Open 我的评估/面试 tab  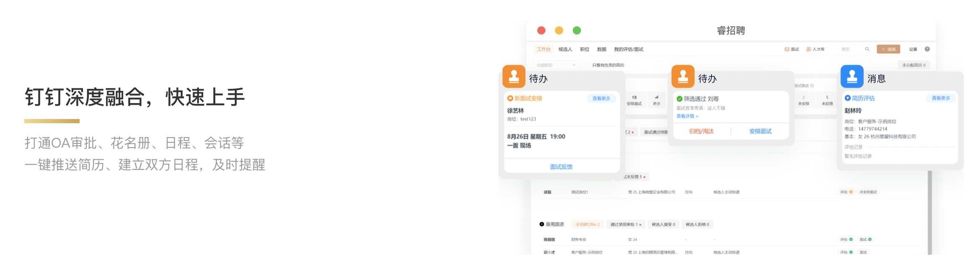628,49
